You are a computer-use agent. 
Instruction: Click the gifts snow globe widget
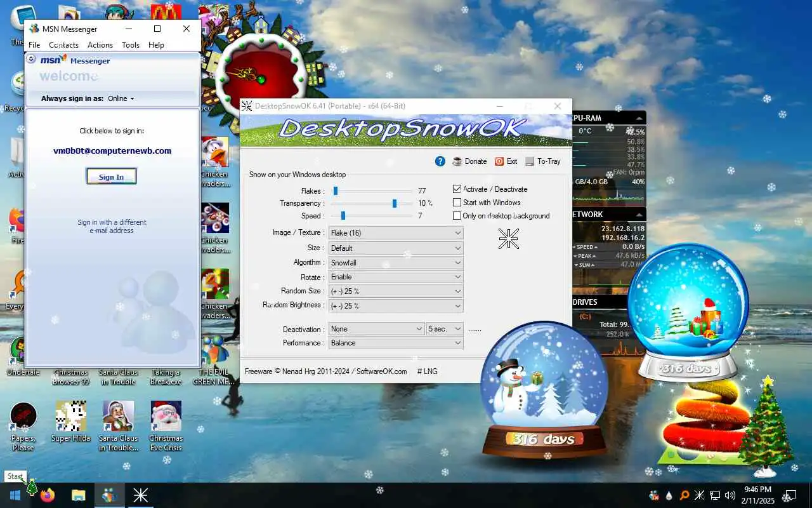click(688, 312)
